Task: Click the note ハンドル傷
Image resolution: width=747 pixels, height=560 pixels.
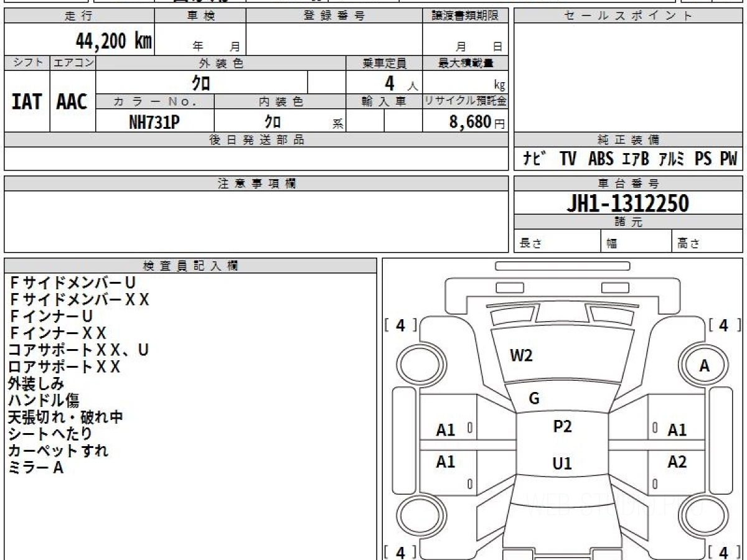Action: (x=44, y=401)
